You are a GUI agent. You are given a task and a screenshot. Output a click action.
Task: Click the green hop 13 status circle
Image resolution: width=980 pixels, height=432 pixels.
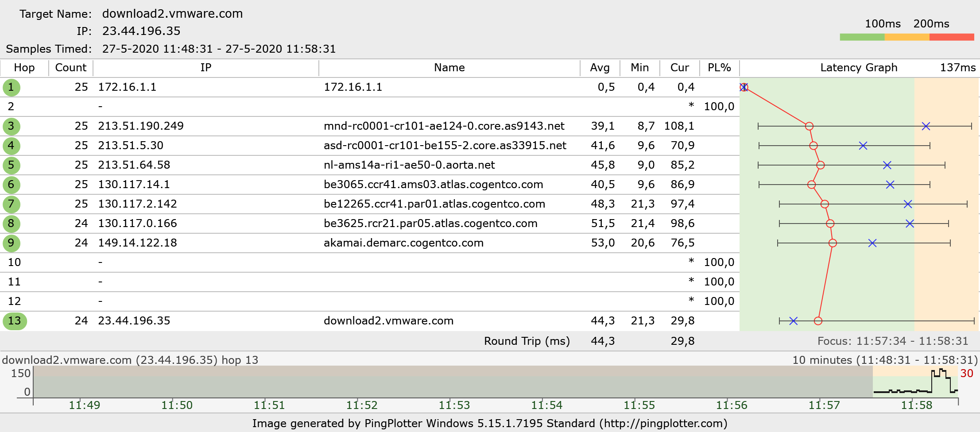pos(15,321)
